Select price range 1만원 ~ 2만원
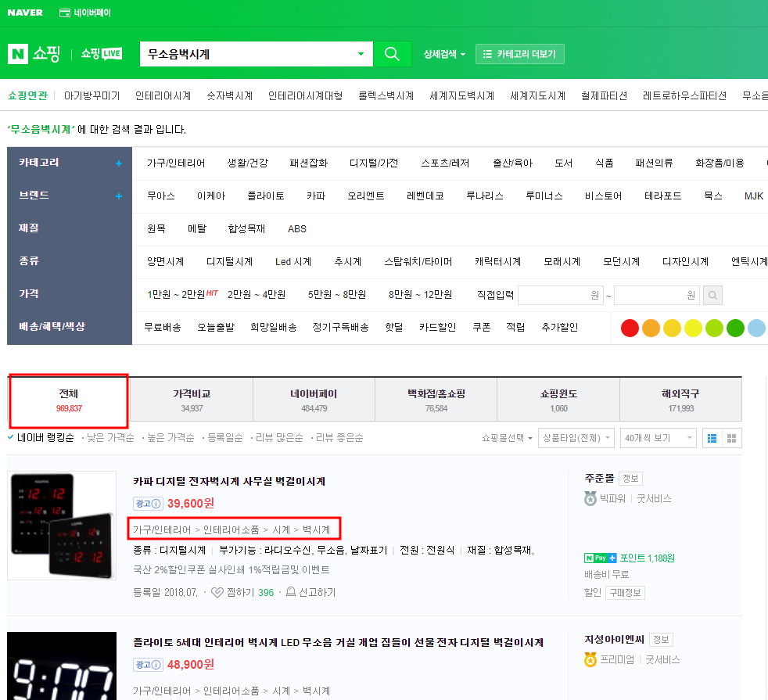Viewport: 768px width, 700px height. pos(176,294)
